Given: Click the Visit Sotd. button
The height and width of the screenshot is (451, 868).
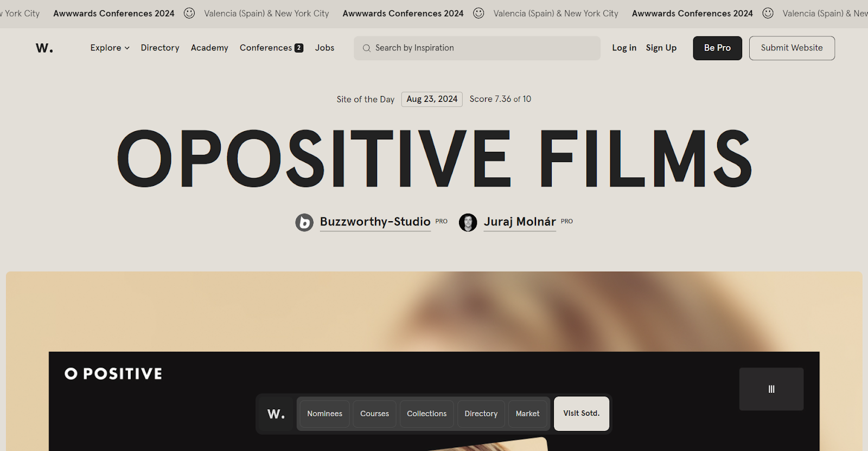Looking at the screenshot, I should (581, 414).
